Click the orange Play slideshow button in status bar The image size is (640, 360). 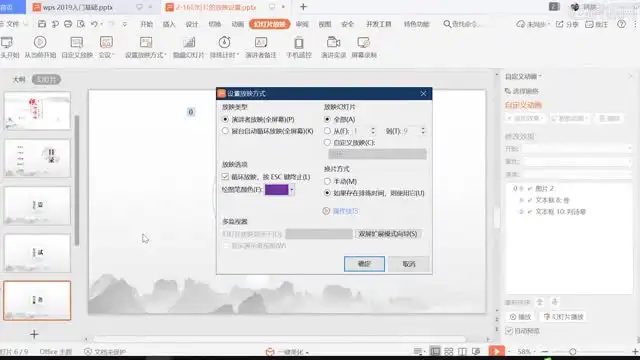pyautogui.click(x=497, y=351)
